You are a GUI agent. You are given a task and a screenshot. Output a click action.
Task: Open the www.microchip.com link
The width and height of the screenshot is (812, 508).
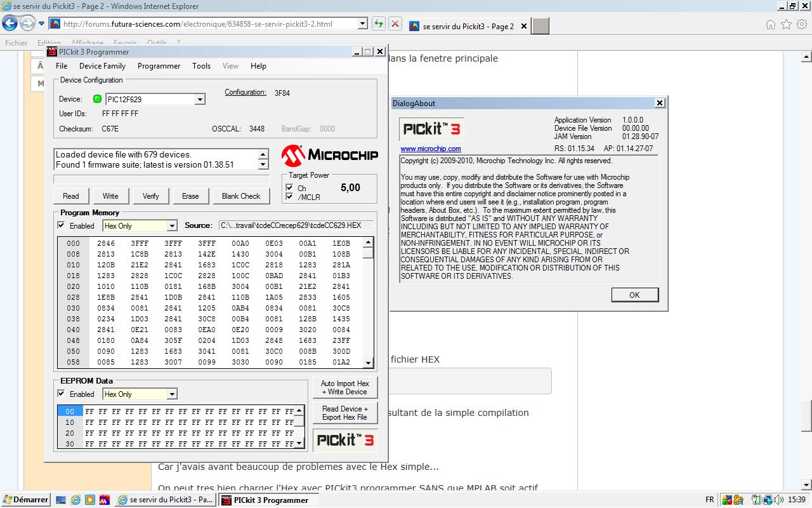coord(431,149)
